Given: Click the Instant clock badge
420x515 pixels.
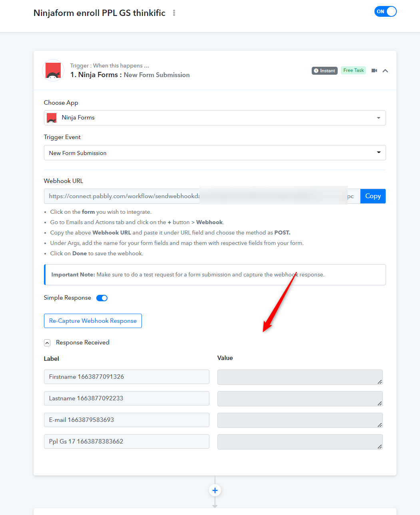Looking at the screenshot, I should 324,71.
